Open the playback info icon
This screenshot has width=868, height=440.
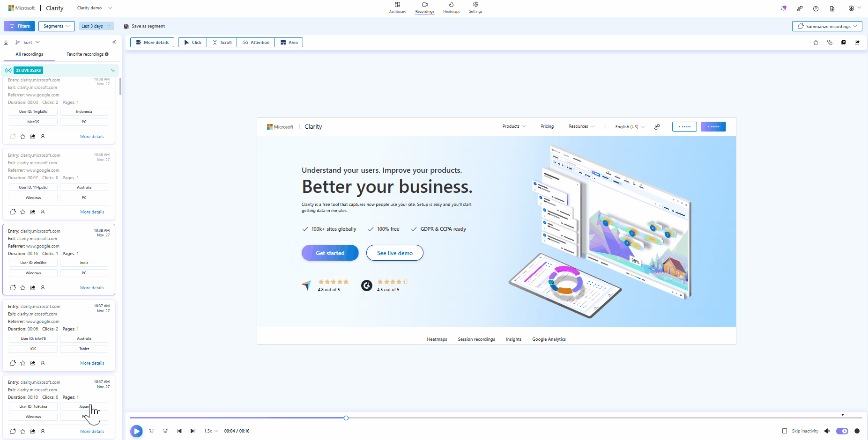857,431
